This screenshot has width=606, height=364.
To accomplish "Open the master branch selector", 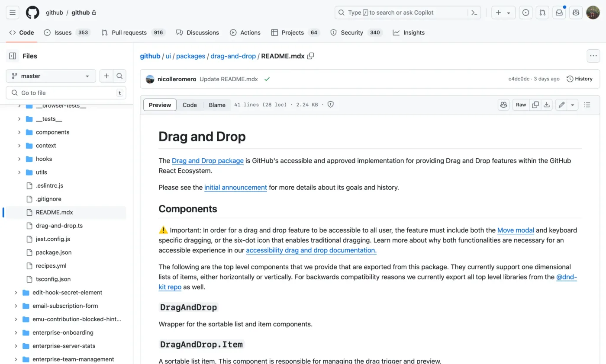I will pos(51,76).
